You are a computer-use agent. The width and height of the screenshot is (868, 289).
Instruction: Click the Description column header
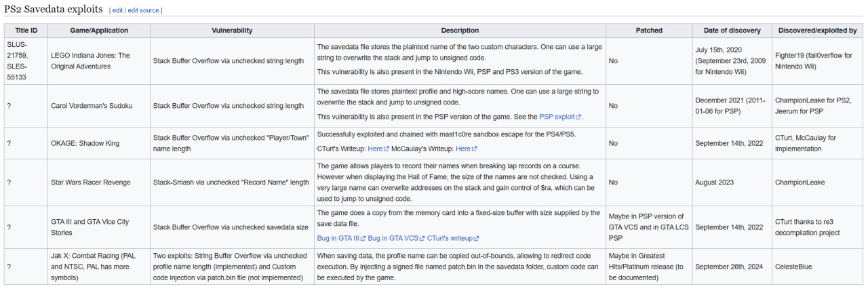click(460, 31)
